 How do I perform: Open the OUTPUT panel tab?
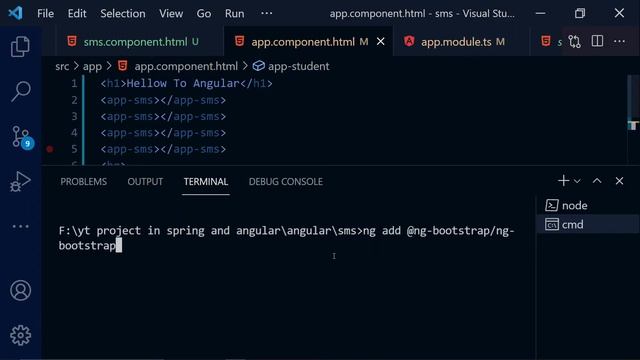(145, 182)
